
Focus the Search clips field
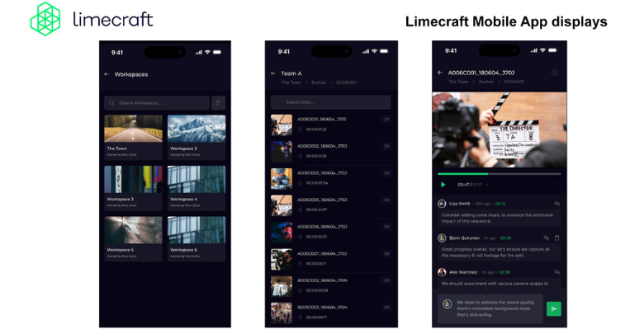click(330, 102)
